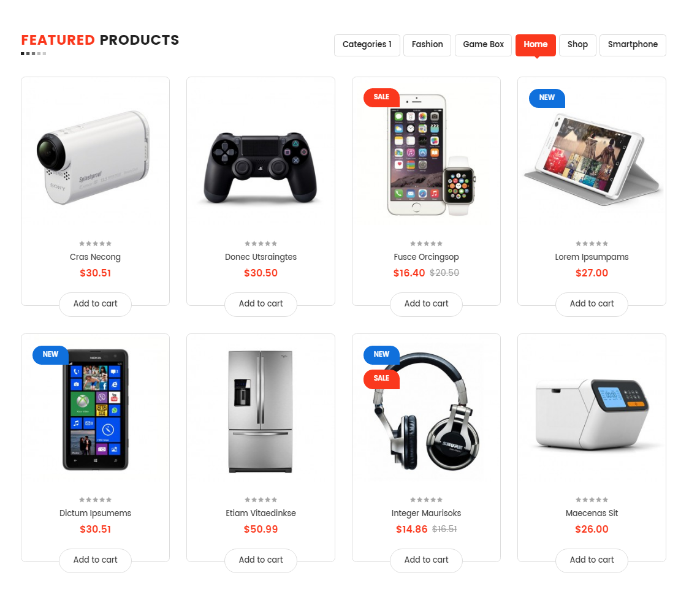View the Nokia phone product image
Screen dimensions: 689x616
tap(96, 409)
